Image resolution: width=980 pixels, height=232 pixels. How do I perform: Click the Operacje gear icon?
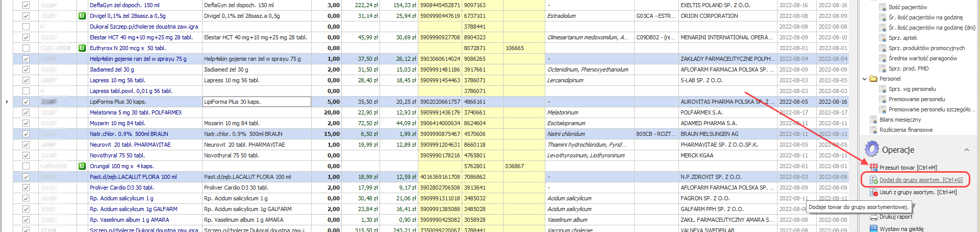(x=871, y=149)
